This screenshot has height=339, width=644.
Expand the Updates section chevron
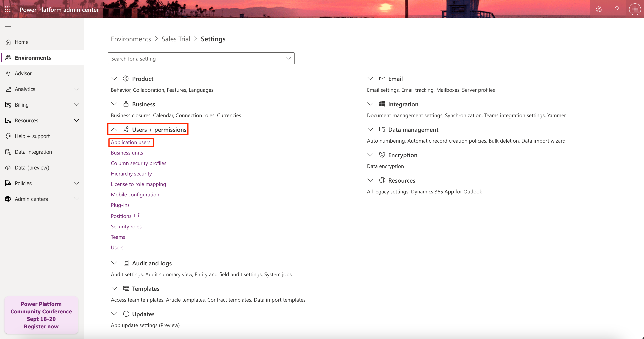click(114, 314)
